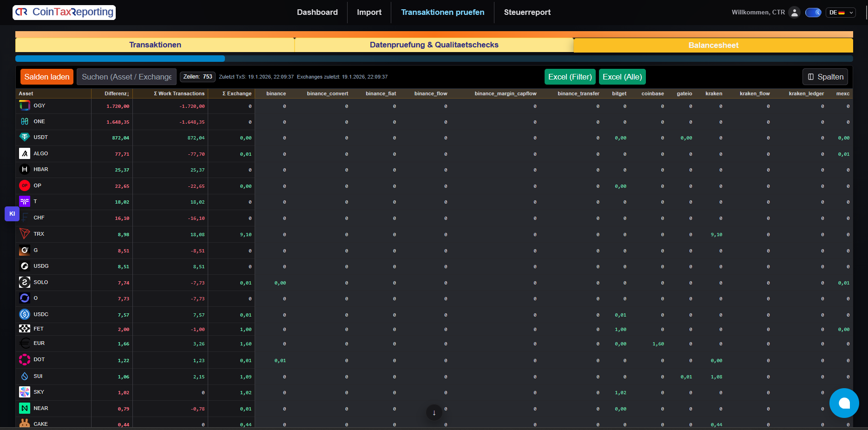Export with Excel (Filter) button
868x430 pixels.
pos(570,77)
